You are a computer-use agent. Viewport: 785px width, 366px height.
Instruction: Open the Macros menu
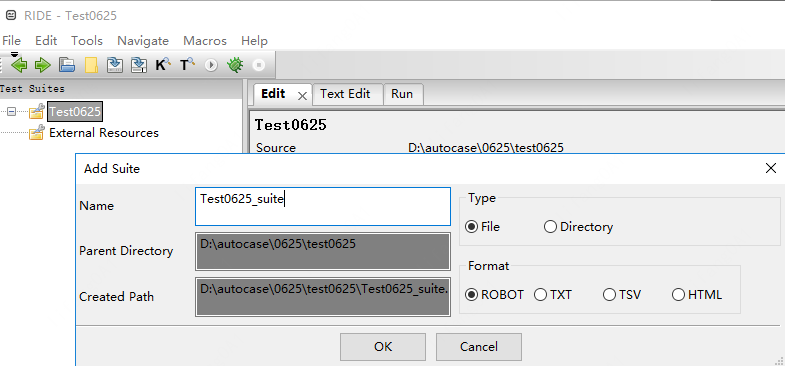click(x=205, y=41)
